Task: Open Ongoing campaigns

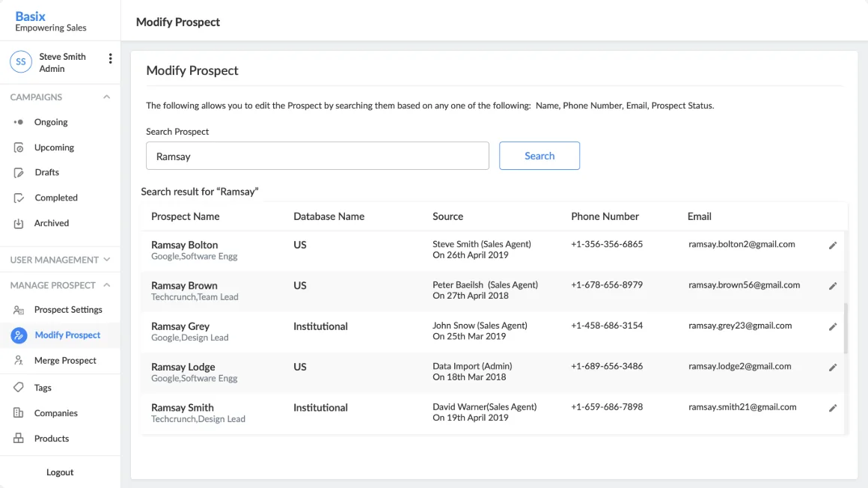Action: pyautogui.click(x=51, y=122)
